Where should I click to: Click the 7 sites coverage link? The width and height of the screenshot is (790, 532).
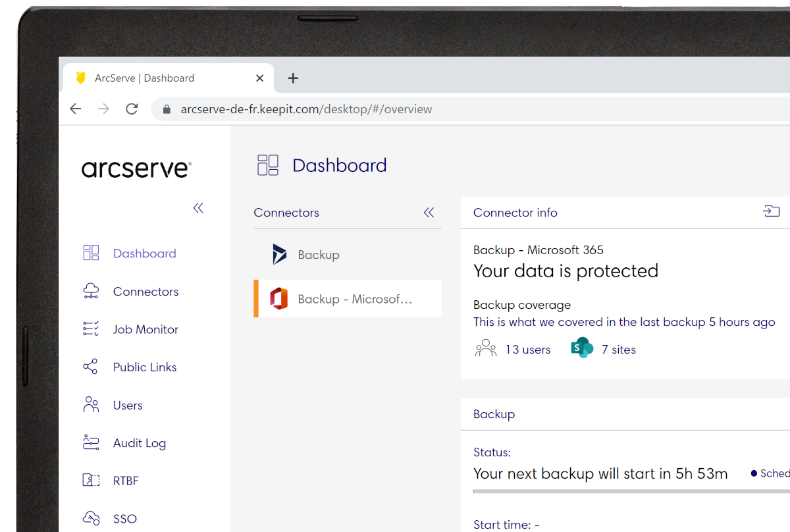[619, 350]
